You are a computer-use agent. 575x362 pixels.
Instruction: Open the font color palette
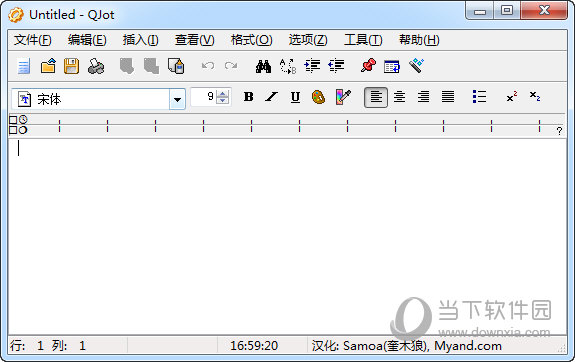[x=318, y=97]
